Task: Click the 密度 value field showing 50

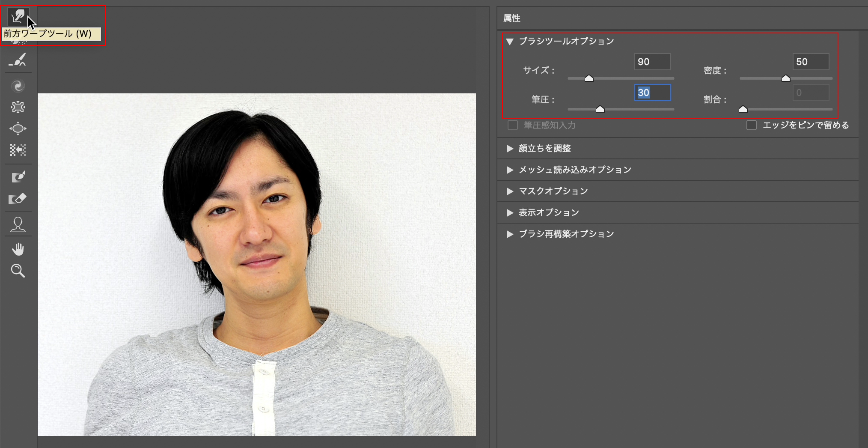Action: tap(810, 62)
